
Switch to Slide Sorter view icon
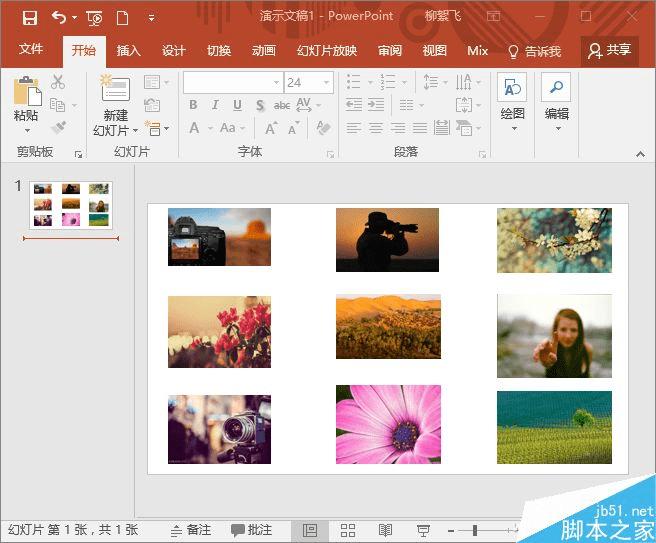pos(348,530)
